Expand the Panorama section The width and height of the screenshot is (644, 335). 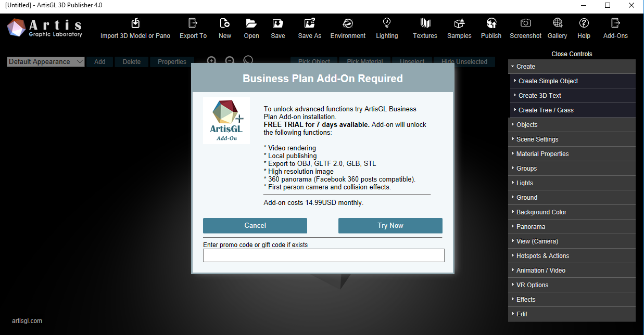coord(572,227)
